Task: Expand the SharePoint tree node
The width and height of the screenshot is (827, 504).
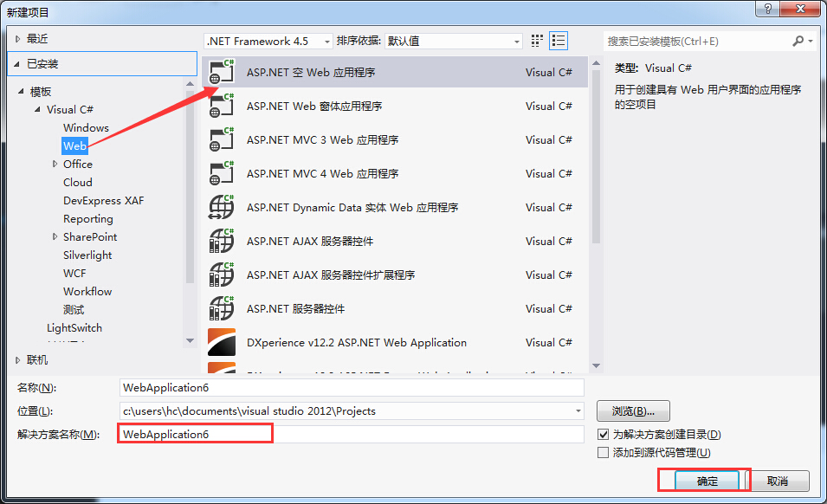Action: pos(55,236)
